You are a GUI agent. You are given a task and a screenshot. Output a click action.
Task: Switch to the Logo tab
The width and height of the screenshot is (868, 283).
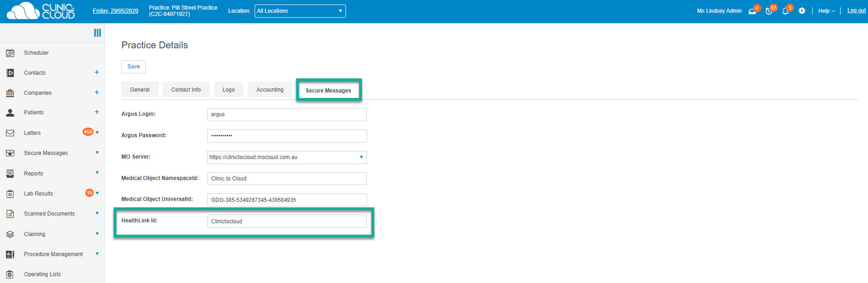229,90
